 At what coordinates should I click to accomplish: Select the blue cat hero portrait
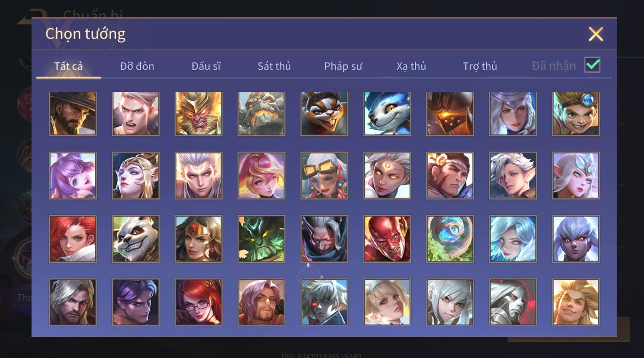[387, 114]
